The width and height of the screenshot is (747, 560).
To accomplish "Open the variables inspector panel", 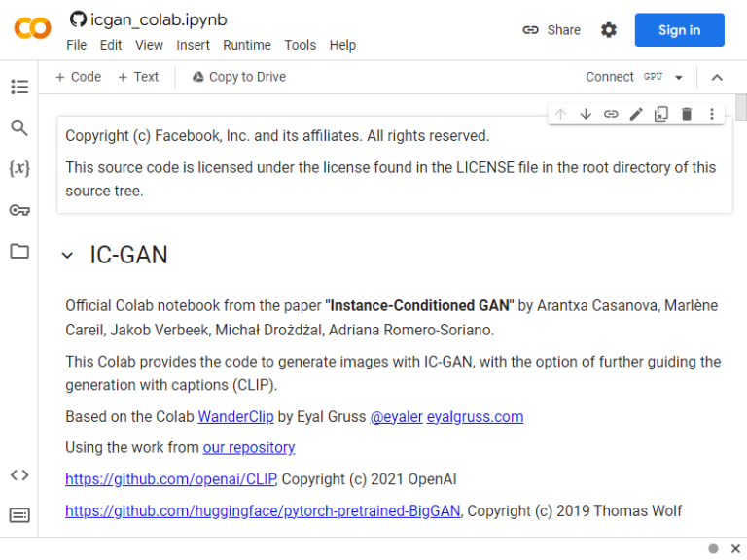I will point(19,168).
